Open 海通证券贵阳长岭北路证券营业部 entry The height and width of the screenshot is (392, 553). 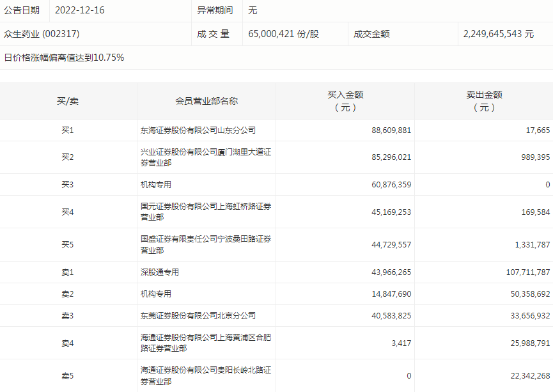click(206, 375)
